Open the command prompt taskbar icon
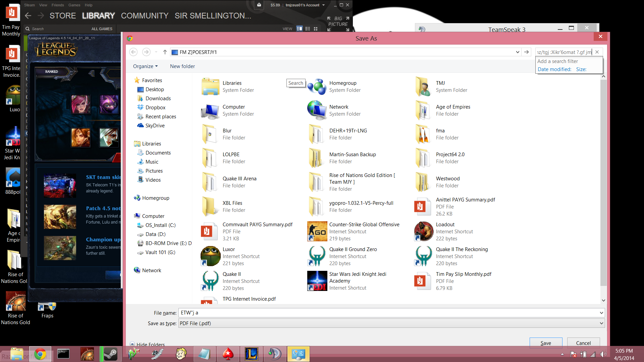The image size is (644, 362). click(x=63, y=354)
